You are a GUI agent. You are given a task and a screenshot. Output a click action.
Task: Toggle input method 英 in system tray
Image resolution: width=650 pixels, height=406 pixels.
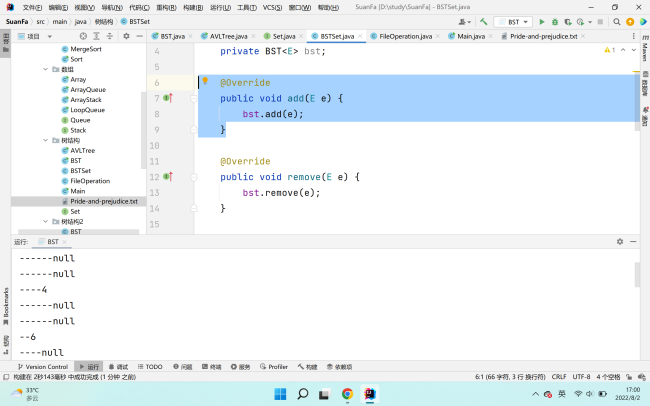point(562,394)
